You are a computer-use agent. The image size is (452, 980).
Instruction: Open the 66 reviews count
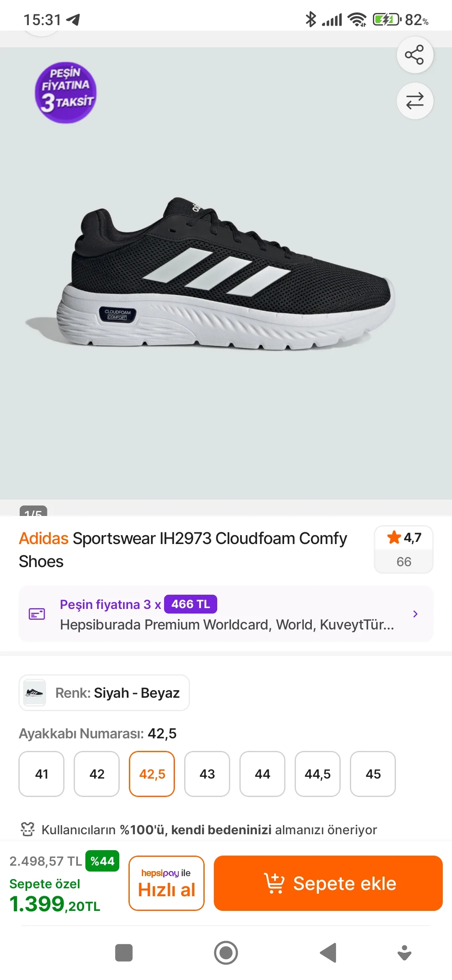403,562
